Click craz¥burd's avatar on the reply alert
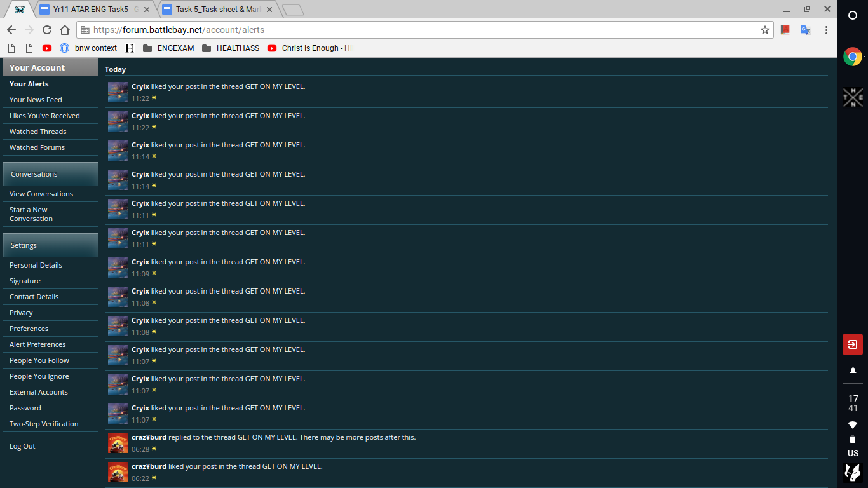The width and height of the screenshot is (868, 488). [118, 443]
